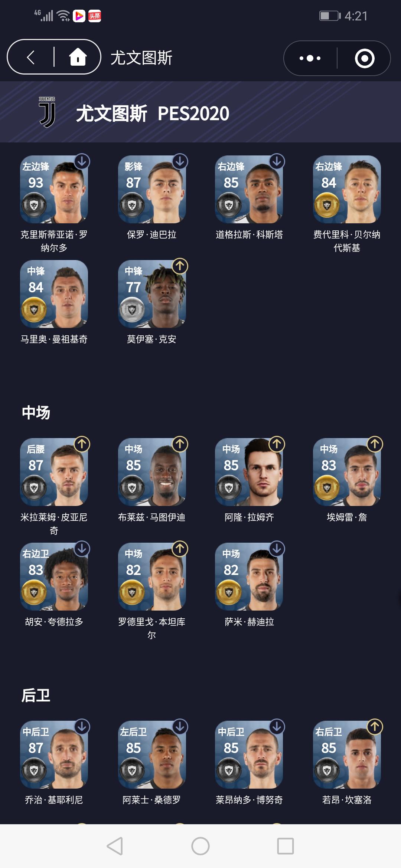
Task: Click the Juventus club logo
Action: tap(47, 112)
